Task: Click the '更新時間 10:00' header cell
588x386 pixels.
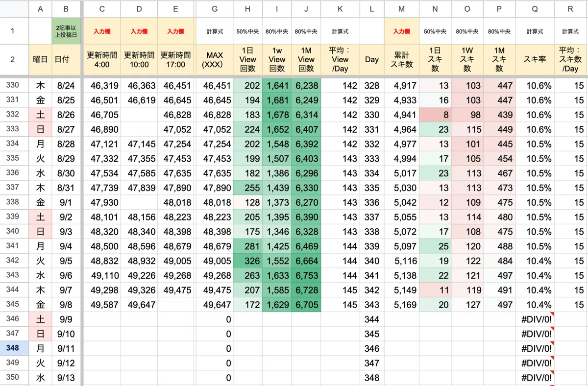Action: coord(139,59)
